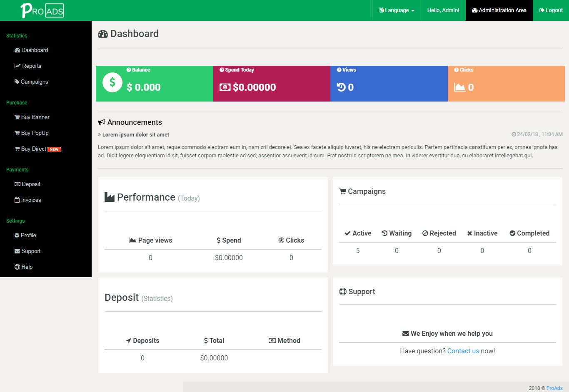Click the Balance help question icon

point(129,70)
